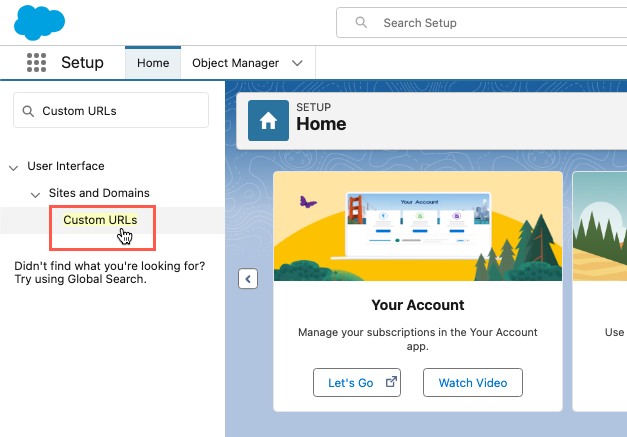Click the carousel previous arrow button

click(248, 279)
